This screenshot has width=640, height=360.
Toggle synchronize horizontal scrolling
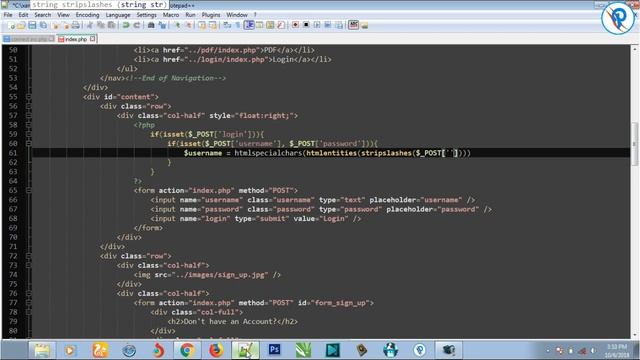coord(212,25)
